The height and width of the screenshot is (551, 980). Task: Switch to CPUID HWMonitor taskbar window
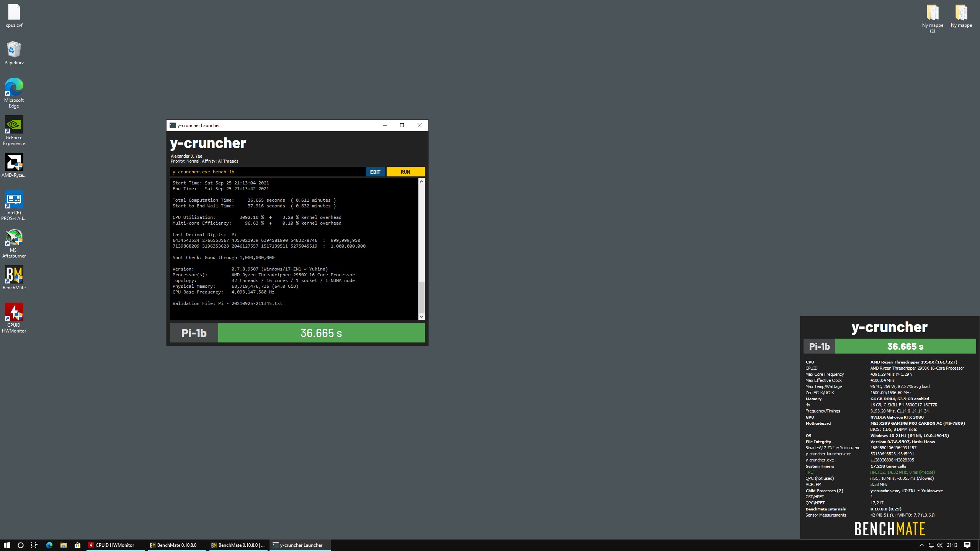pyautogui.click(x=116, y=545)
